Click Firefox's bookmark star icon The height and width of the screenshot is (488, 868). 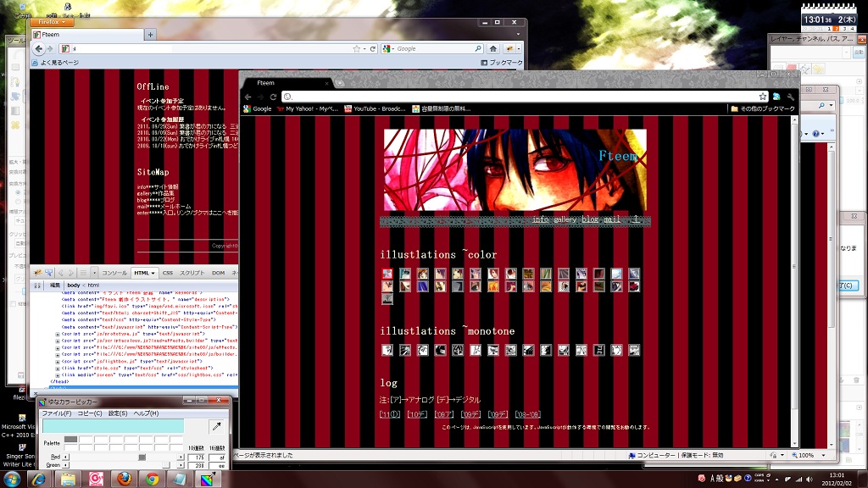[357, 48]
